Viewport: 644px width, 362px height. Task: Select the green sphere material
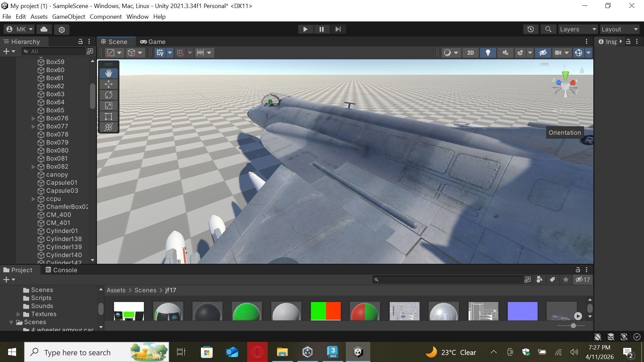(247, 311)
